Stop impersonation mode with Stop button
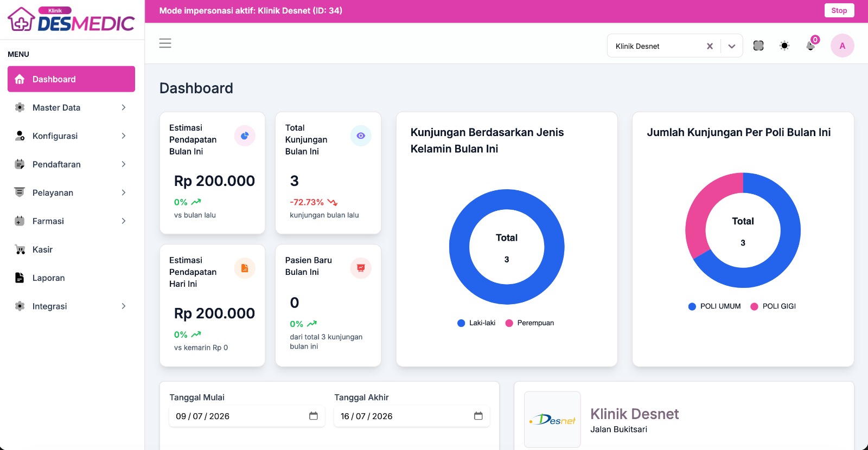The width and height of the screenshot is (868, 450). (839, 10)
